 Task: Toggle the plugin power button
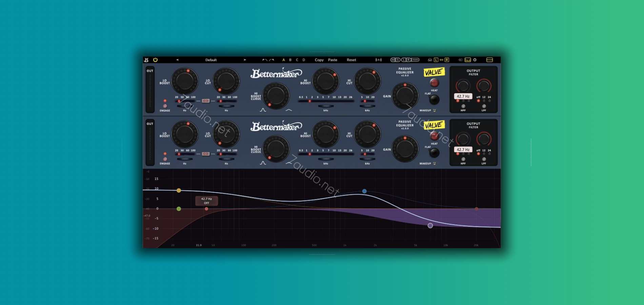tap(155, 60)
